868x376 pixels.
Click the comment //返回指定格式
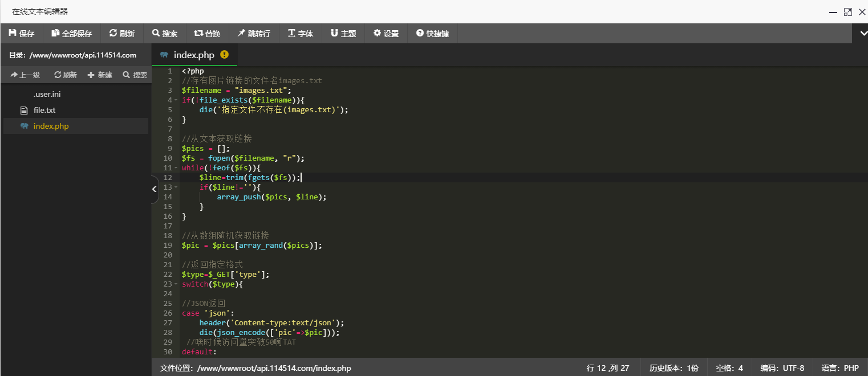(x=212, y=265)
